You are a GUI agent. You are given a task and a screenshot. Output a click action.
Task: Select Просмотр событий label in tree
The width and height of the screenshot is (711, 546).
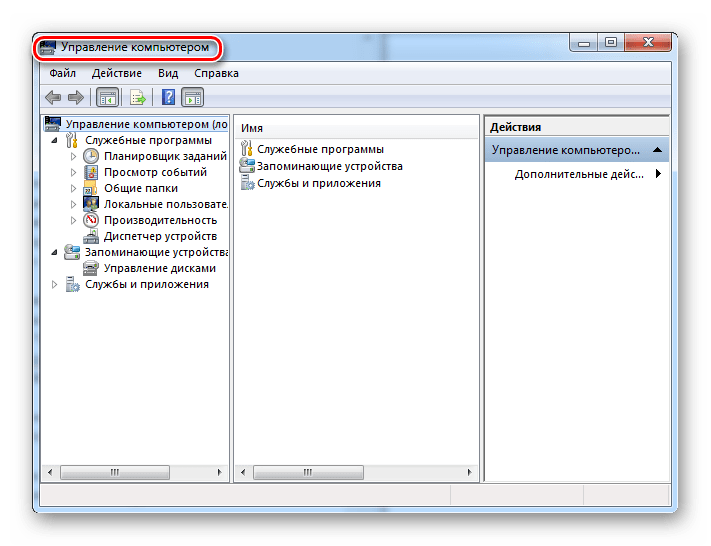[156, 172]
